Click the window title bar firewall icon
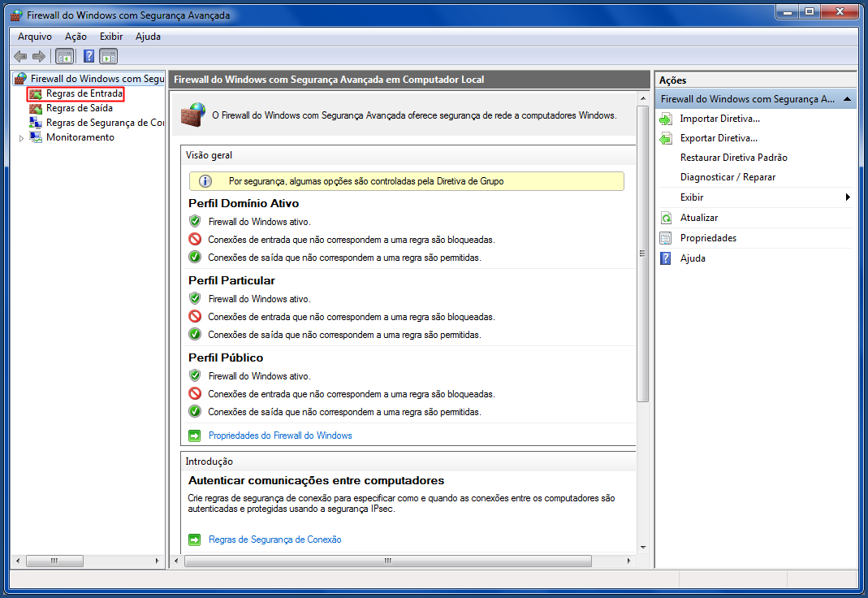Image resolution: width=868 pixels, height=598 pixels. pyautogui.click(x=17, y=15)
